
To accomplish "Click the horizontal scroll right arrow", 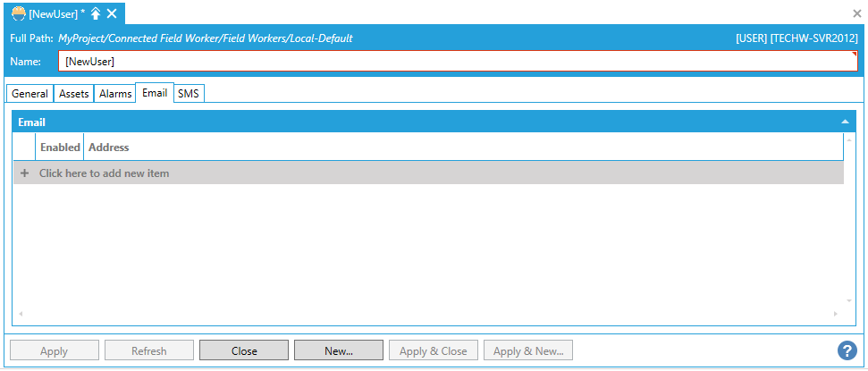I will [837, 314].
